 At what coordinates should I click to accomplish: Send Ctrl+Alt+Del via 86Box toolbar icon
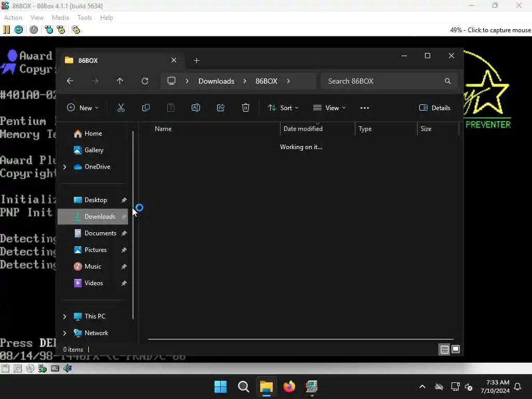(x=49, y=30)
